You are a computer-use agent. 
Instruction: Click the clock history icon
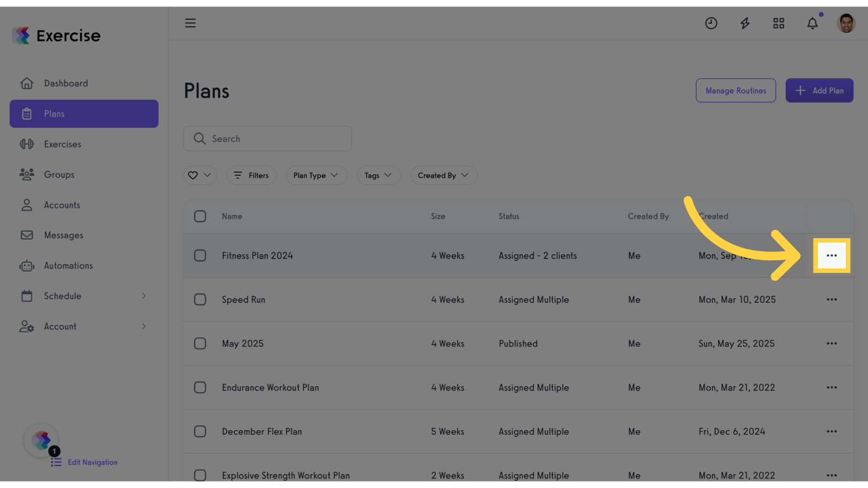pyautogui.click(x=711, y=24)
